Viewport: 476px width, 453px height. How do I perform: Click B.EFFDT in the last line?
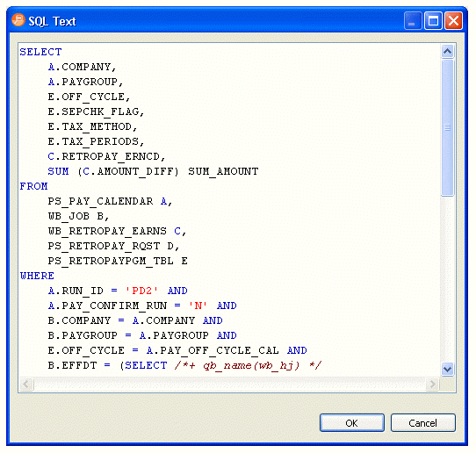click(72, 365)
